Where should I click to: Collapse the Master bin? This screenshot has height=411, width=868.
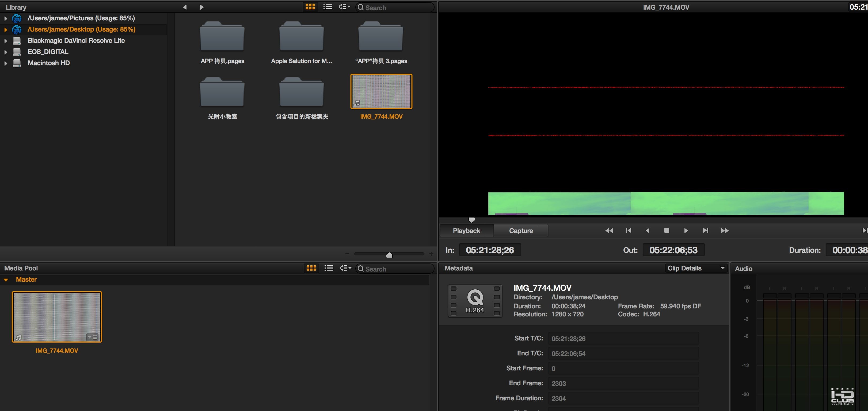pos(6,280)
